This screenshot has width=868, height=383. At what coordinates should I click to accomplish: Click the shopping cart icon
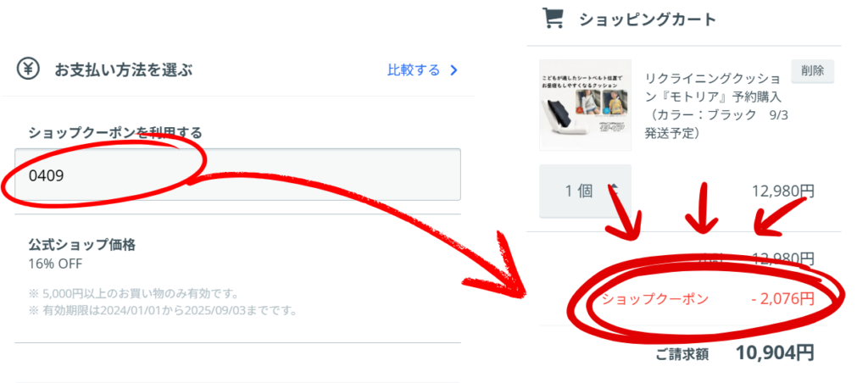552,19
